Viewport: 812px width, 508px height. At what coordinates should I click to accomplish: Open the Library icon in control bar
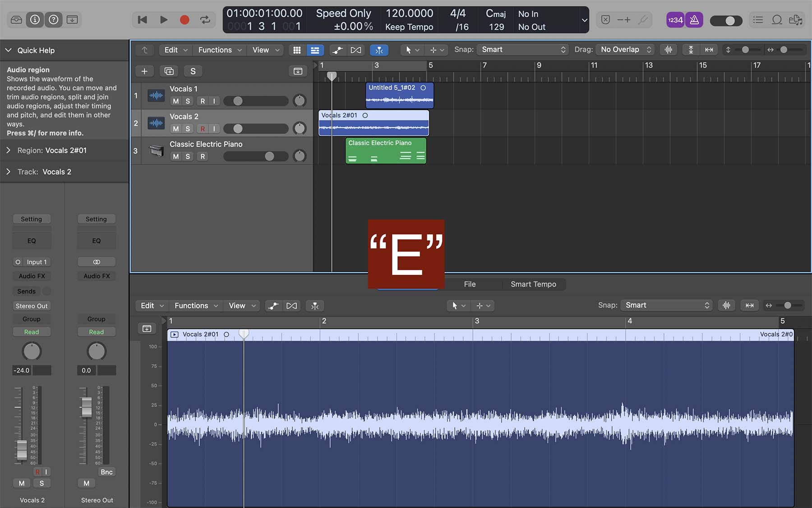[x=16, y=20]
